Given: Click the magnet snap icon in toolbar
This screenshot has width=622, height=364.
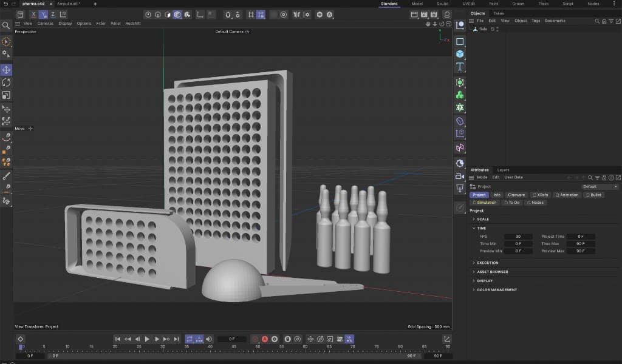Looking at the screenshot, I should (228, 15).
